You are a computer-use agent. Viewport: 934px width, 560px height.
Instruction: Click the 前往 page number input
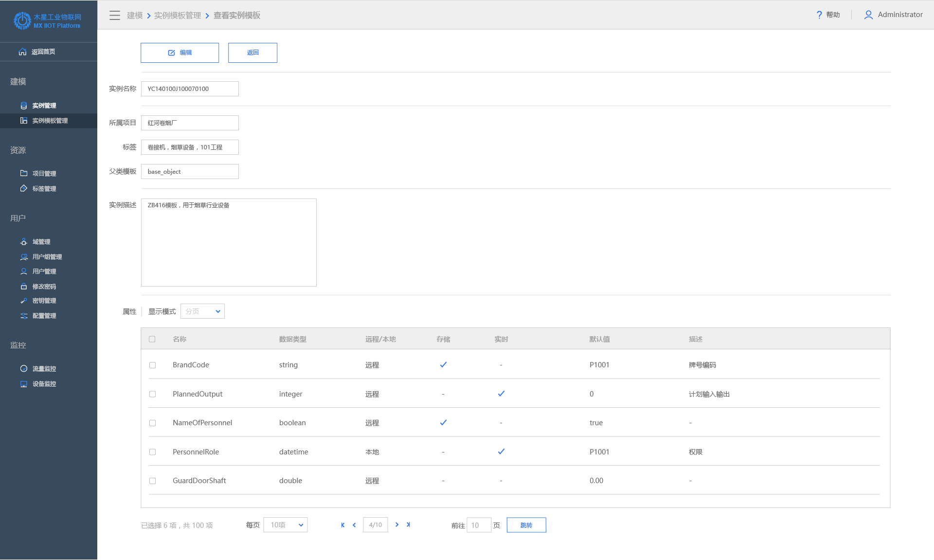point(479,525)
